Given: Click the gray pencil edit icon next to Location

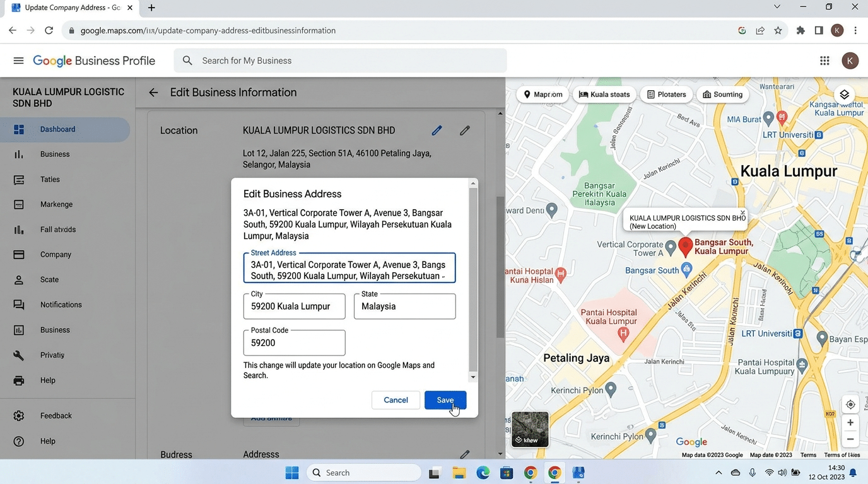Looking at the screenshot, I should click(465, 130).
